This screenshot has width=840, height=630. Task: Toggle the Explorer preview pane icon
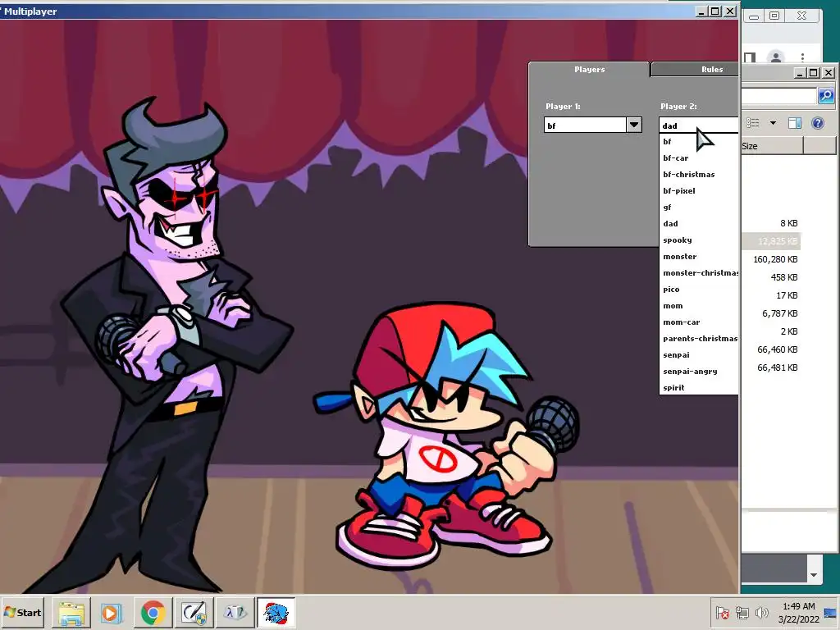pos(795,123)
